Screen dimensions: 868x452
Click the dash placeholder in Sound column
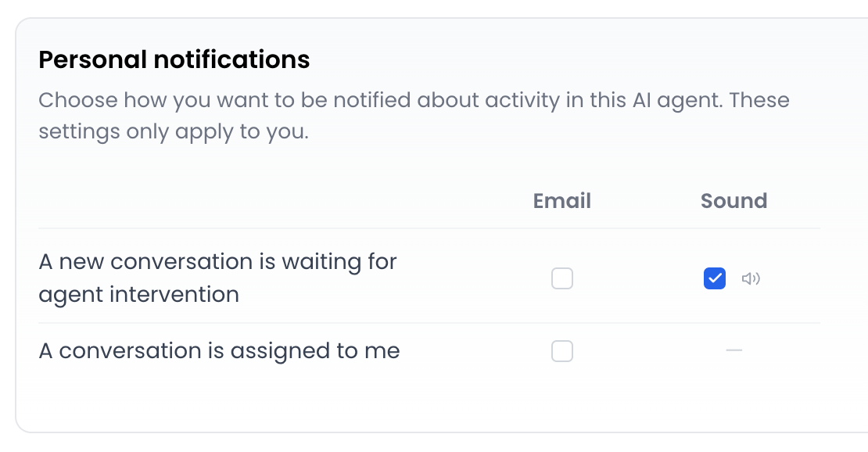(x=733, y=350)
